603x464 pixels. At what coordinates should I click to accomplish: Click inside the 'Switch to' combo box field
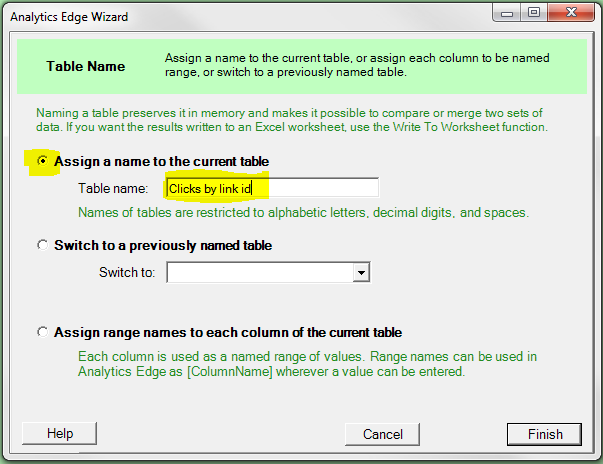tap(260, 273)
